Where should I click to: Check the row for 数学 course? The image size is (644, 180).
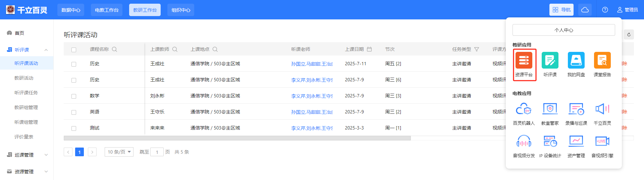pyautogui.click(x=74, y=96)
